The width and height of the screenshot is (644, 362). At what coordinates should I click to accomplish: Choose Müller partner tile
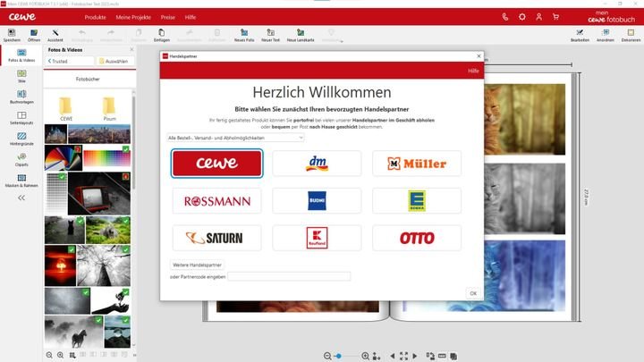tap(417, 164)
